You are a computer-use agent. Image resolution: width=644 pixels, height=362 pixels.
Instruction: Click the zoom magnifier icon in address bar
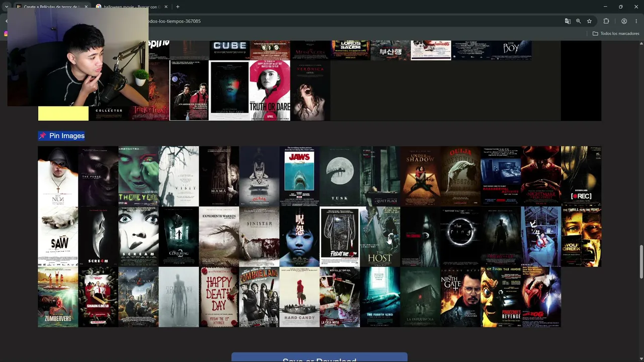579,21
